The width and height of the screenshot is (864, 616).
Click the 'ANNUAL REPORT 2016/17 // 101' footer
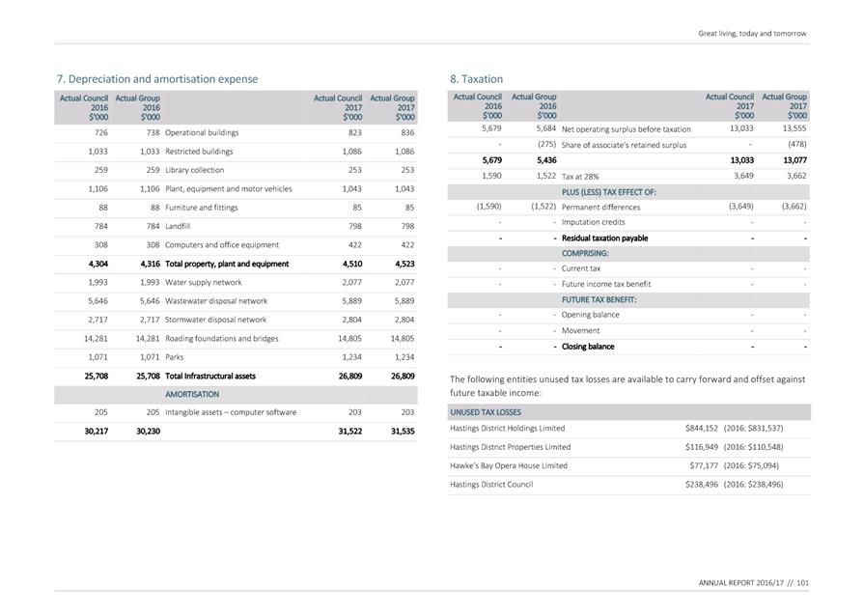point(754,583)
